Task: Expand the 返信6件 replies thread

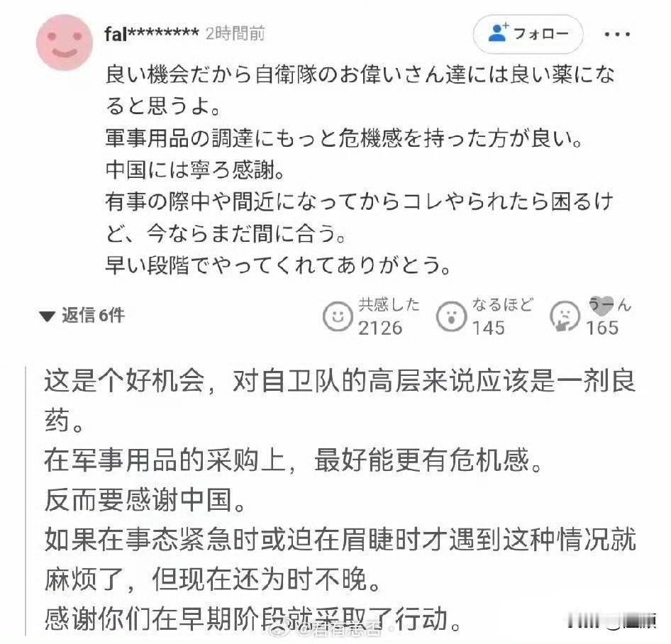Action: (82, 316)
